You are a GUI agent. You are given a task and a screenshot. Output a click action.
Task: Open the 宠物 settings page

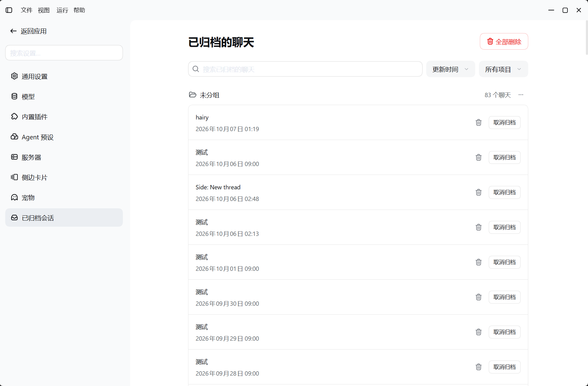point(64,198)
